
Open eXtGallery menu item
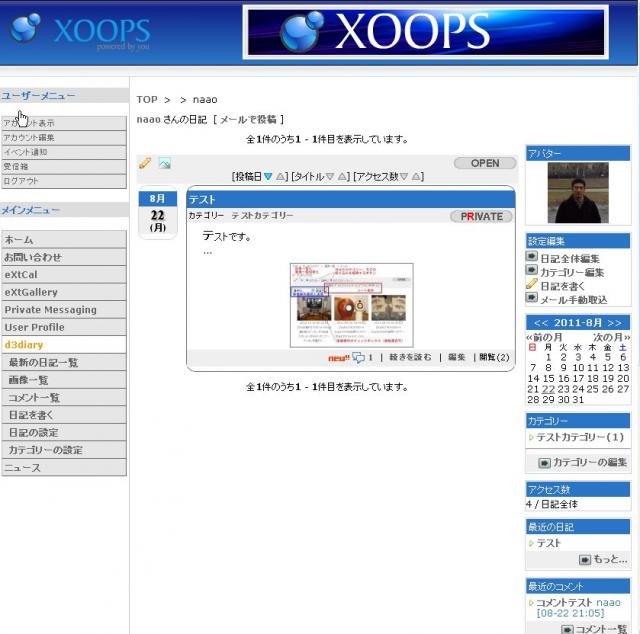pos(64,292)
